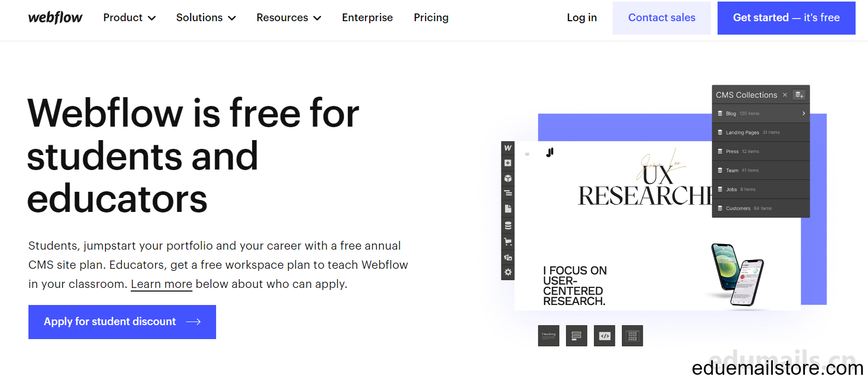This screenshot has height=382, width=868.
Task: Click the hamburger menu in preview site
Action: coord(527,154)
